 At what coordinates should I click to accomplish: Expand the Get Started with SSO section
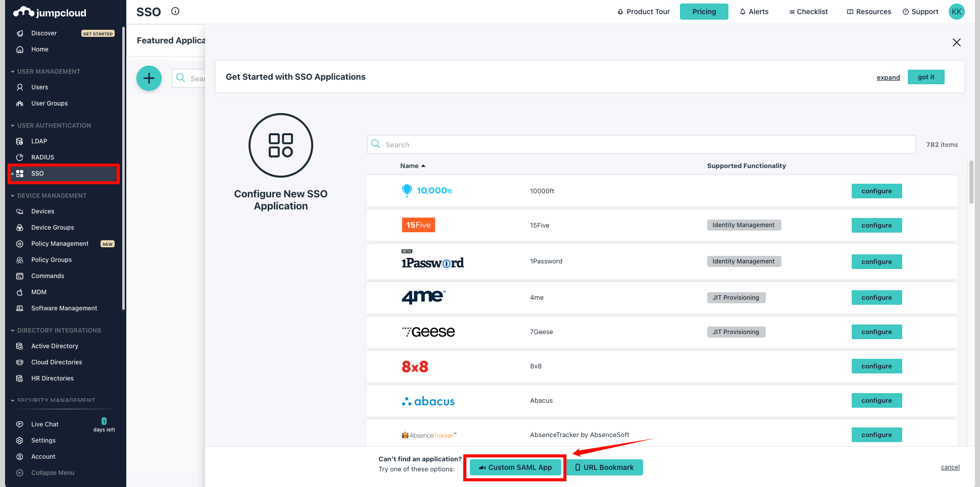click(x=888, y=77)
